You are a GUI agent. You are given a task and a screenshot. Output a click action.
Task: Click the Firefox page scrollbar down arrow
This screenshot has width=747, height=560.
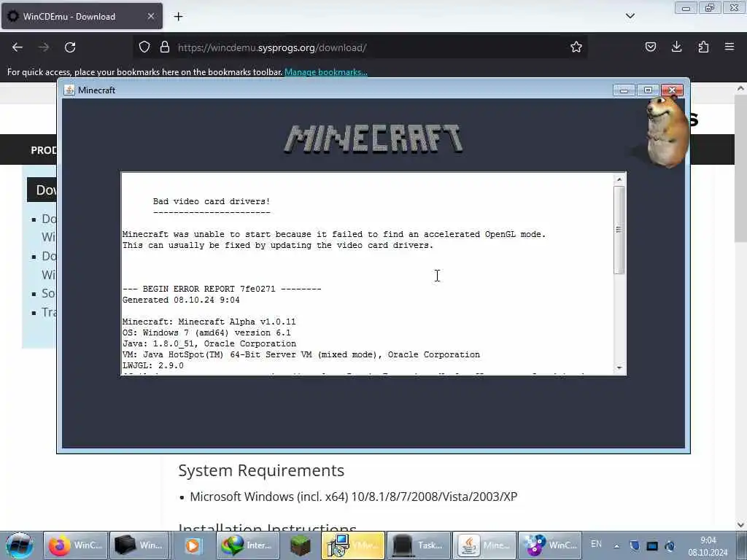point(740,525)
